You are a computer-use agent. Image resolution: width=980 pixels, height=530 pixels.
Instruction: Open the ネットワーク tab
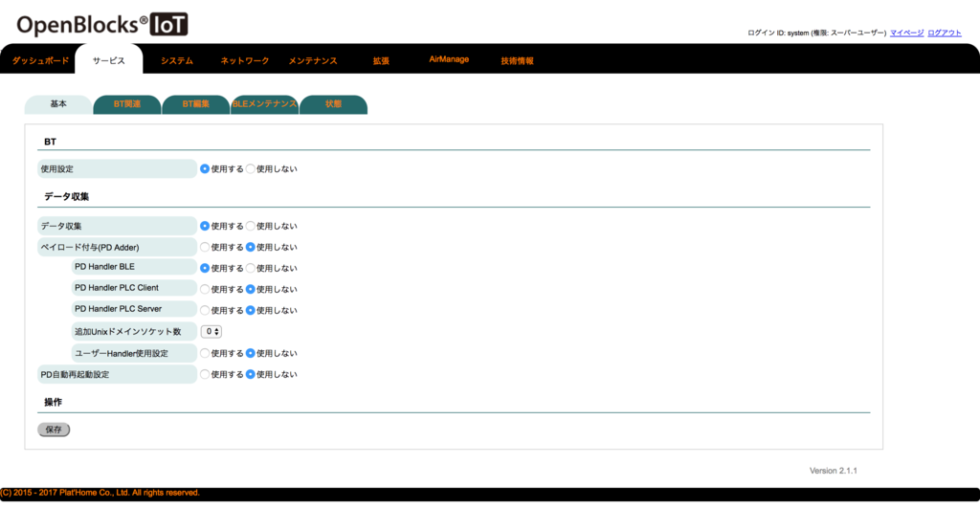[244, 60]
